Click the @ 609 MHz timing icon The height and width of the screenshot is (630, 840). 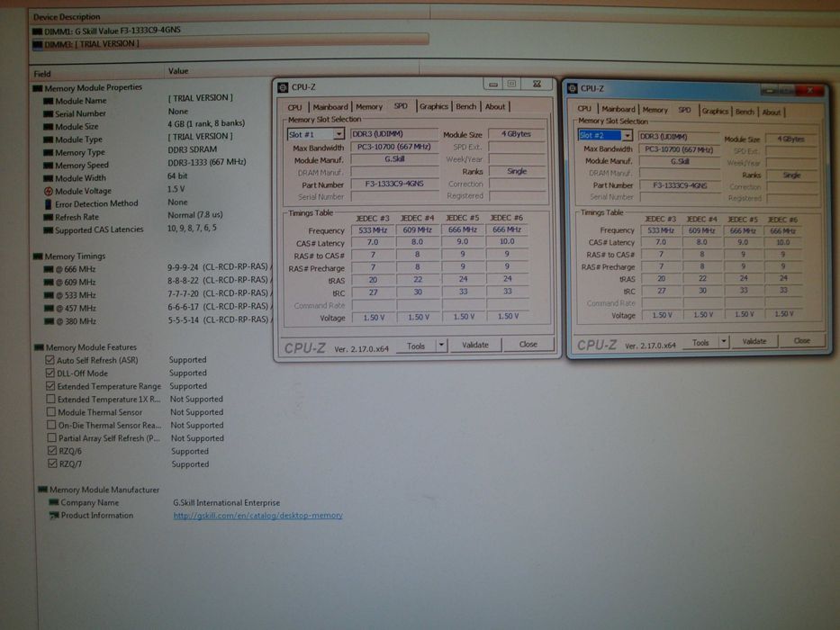[49, 283]
